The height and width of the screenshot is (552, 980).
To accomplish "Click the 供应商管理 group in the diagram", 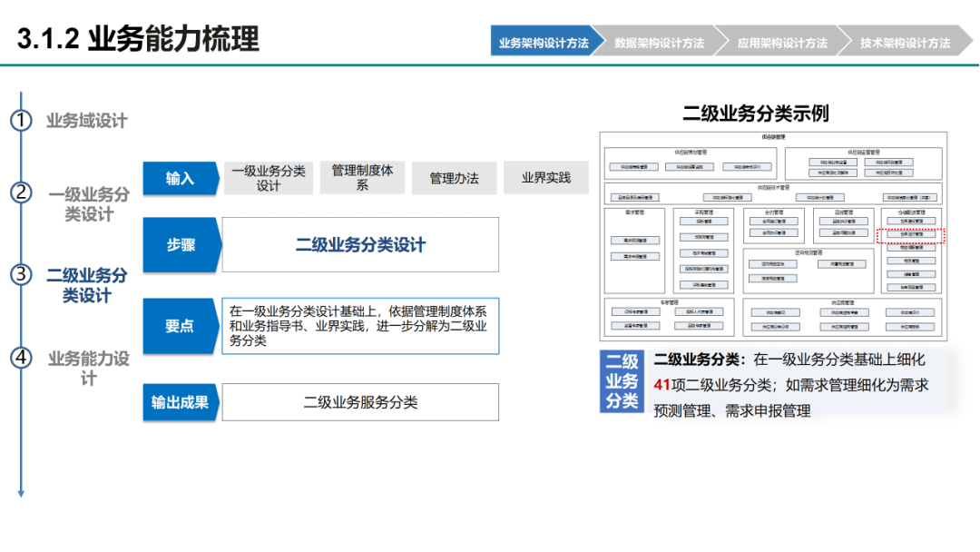I will tap(842, 318).
